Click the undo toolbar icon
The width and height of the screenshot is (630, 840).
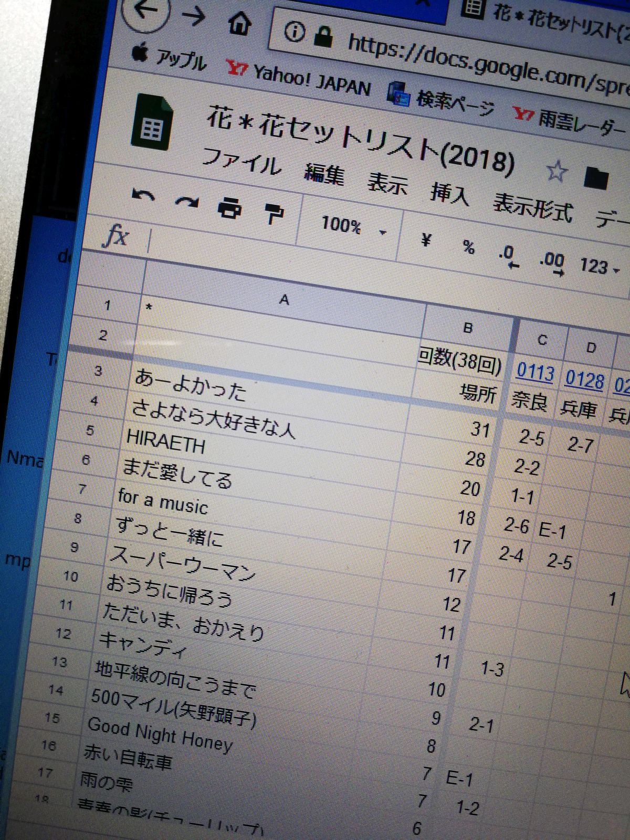pyautogui.click(x=143, y=196)
